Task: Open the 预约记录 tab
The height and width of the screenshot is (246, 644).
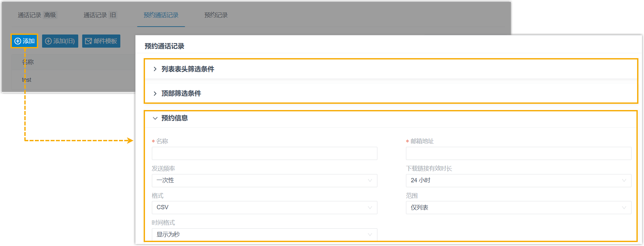Action: coord(216,15)
